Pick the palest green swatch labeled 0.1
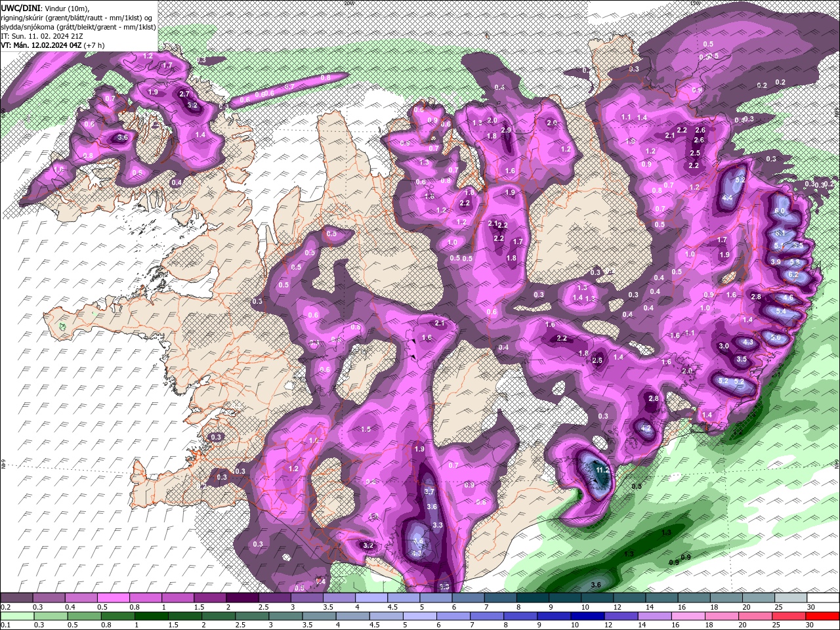Screen dimensions: 840x630 pos(16,617)
